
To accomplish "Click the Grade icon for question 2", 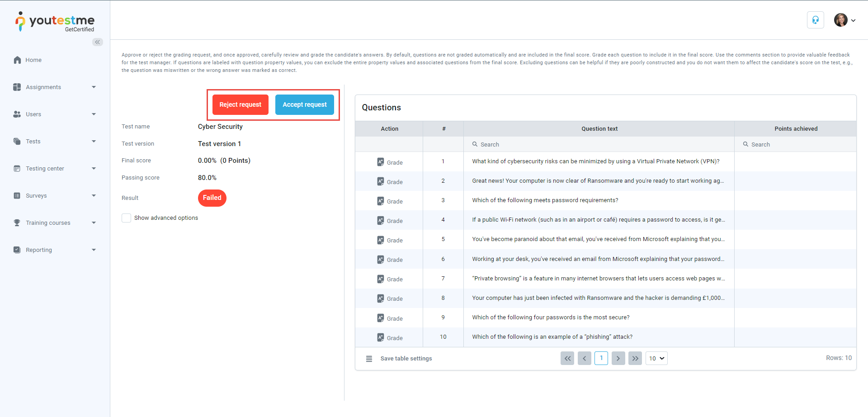I will click(x=381, y=181).
